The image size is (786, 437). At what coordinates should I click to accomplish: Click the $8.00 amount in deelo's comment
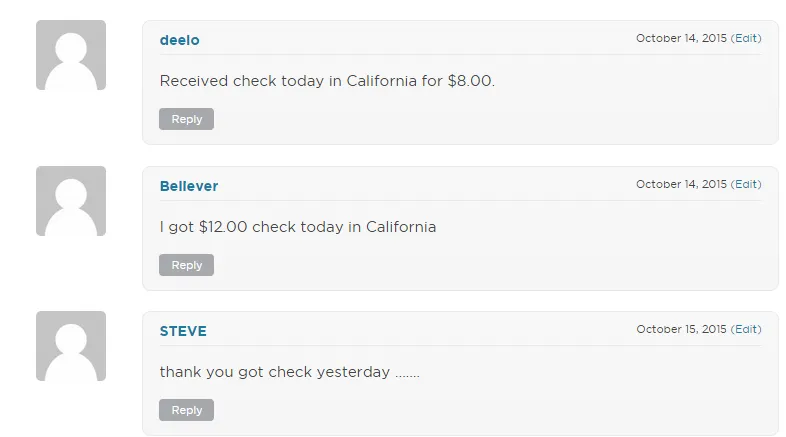point(470,81)
